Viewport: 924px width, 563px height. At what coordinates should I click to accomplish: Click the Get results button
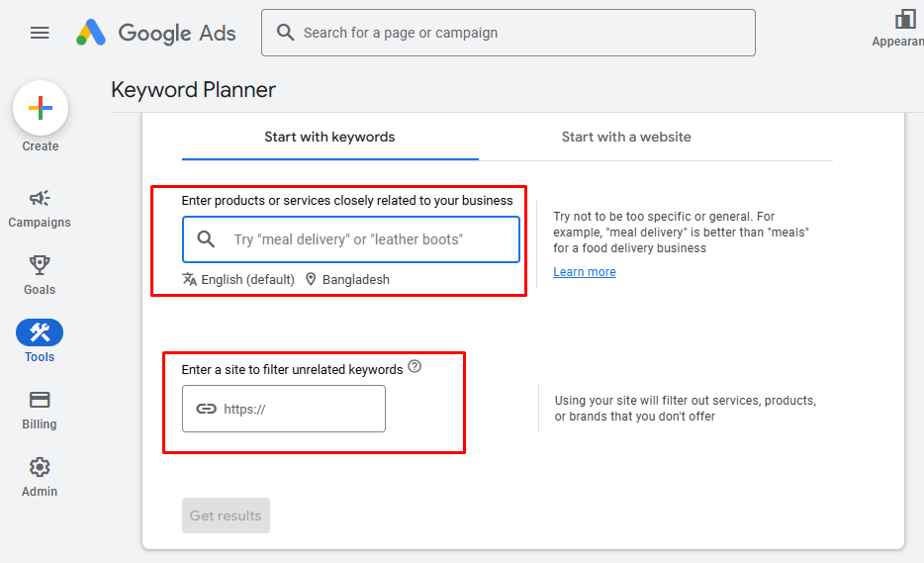(226, 516)
